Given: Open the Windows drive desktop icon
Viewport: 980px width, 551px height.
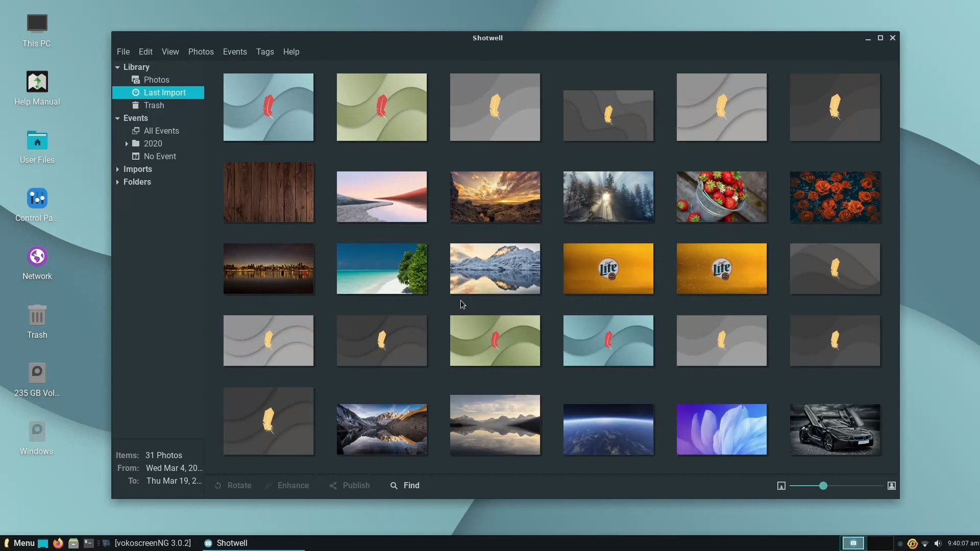Looking at the screenshot, I should [x=37, y=438].
